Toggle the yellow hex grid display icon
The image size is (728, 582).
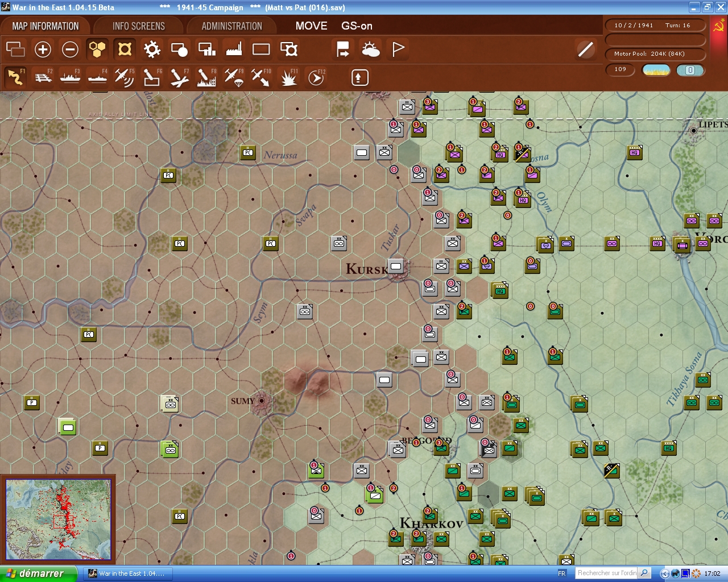tap(97, 49)
